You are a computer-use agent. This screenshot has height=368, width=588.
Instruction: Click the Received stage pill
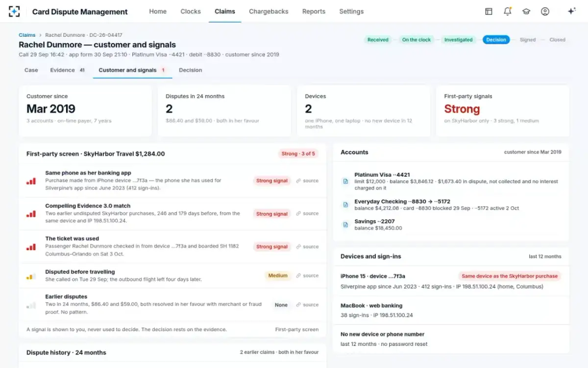point(378,40)
